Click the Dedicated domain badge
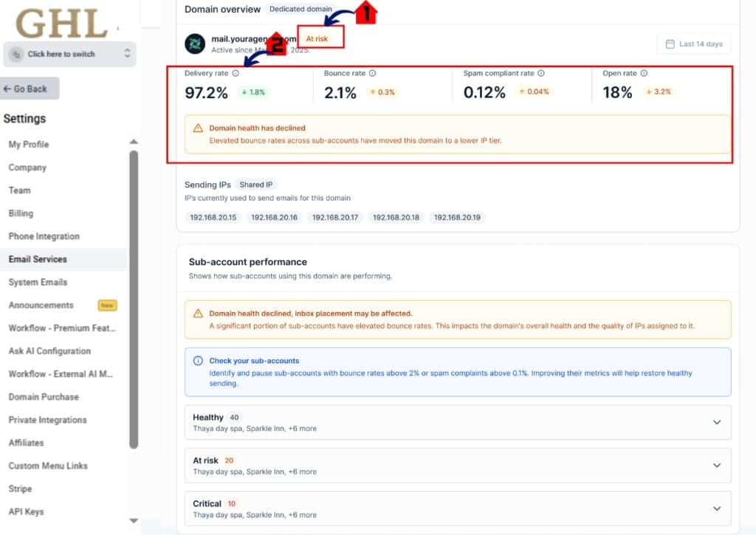The image size is (756, 535). (x=300, y=9)
